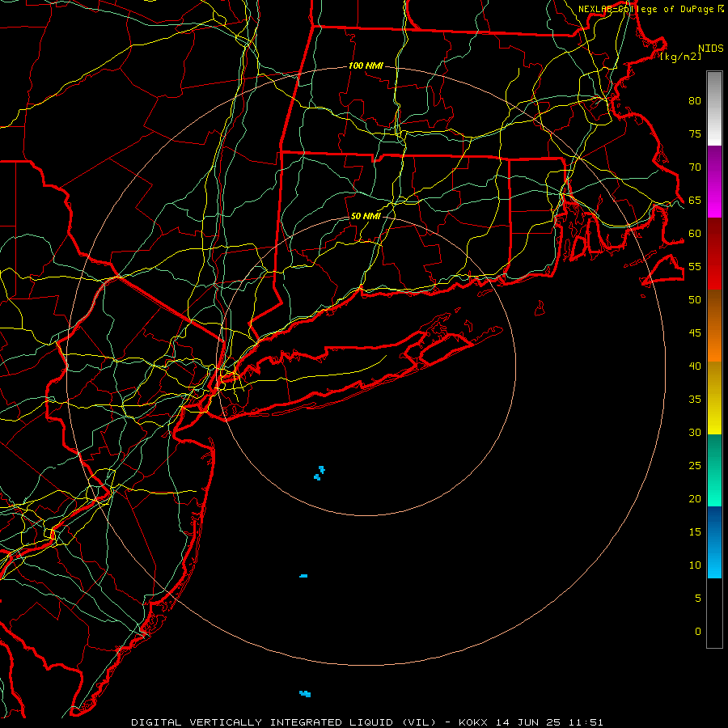This screenshot has width=728, height=728.
Task: Click the blue echo near the bottom edge of the map
Action: pos(305,694)
